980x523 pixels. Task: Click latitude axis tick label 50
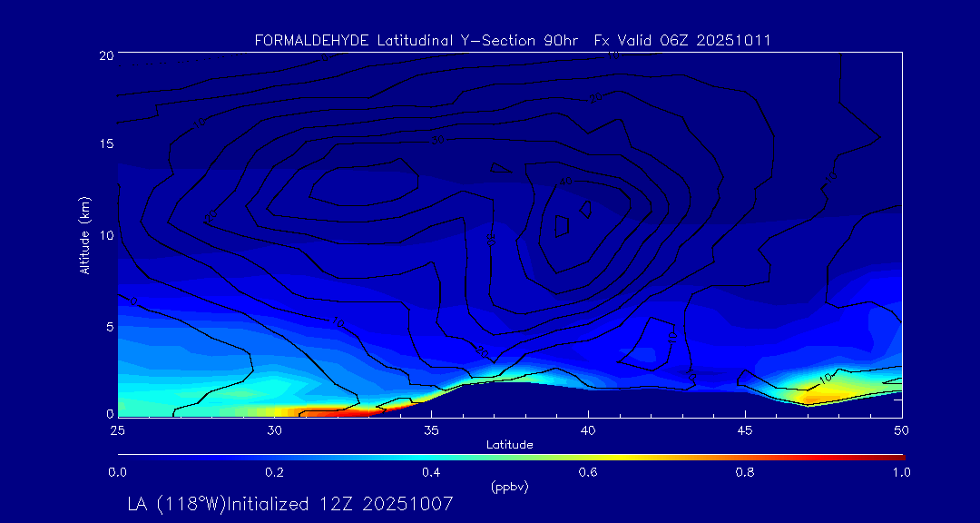902,430
